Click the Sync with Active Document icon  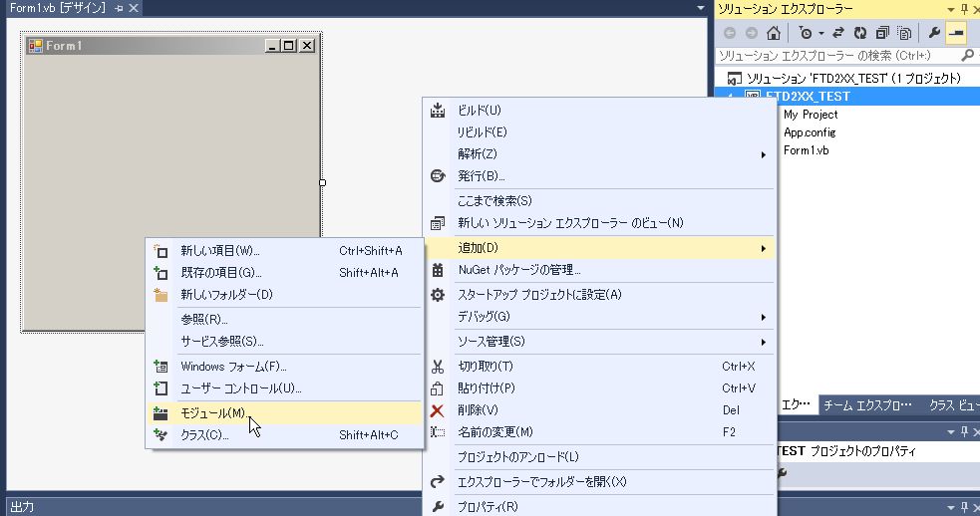click(x=838, y=33)
